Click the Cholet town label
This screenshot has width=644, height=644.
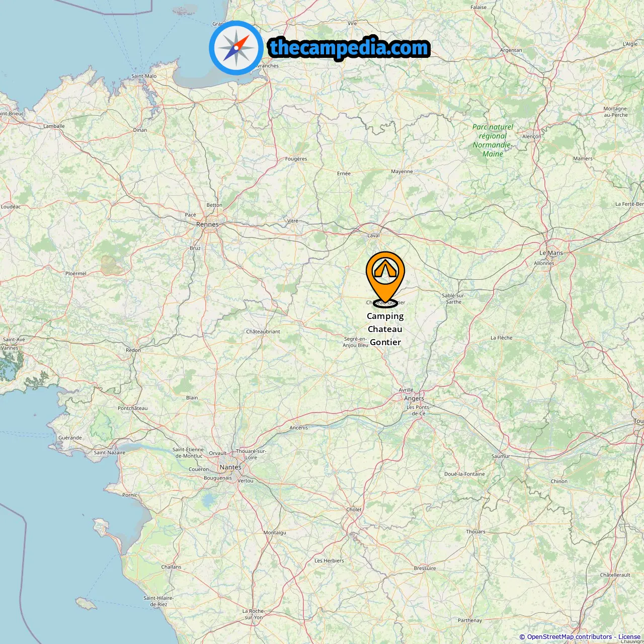pos(354,510)
